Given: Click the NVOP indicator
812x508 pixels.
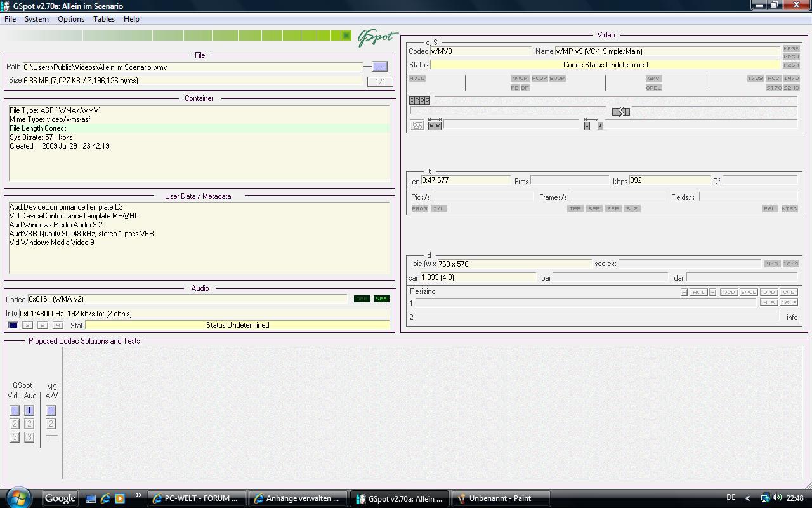Looking at the screenshot, I should [x=520, y=78].
